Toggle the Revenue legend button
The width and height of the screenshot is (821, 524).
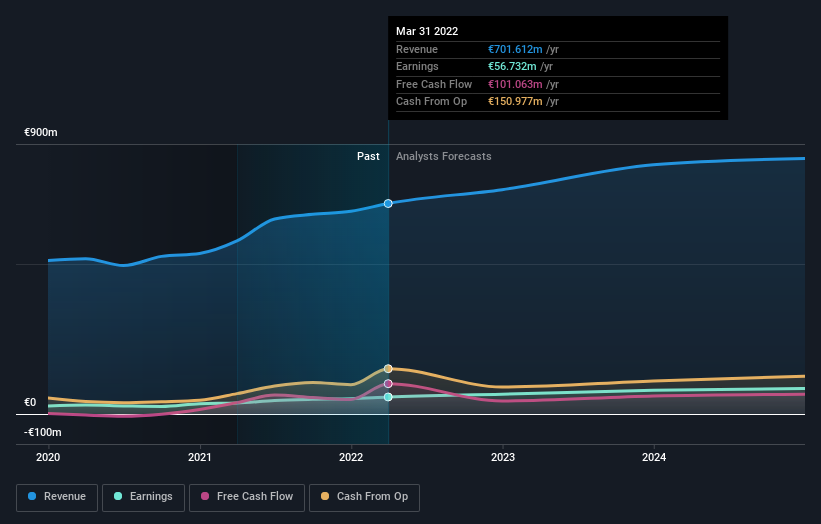57,497
